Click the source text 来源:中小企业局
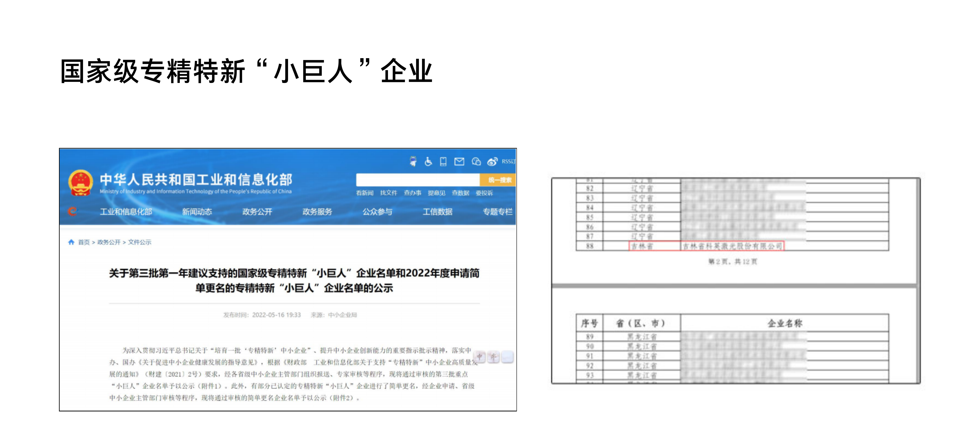The image size is (980, 448). tap(334, 315)
